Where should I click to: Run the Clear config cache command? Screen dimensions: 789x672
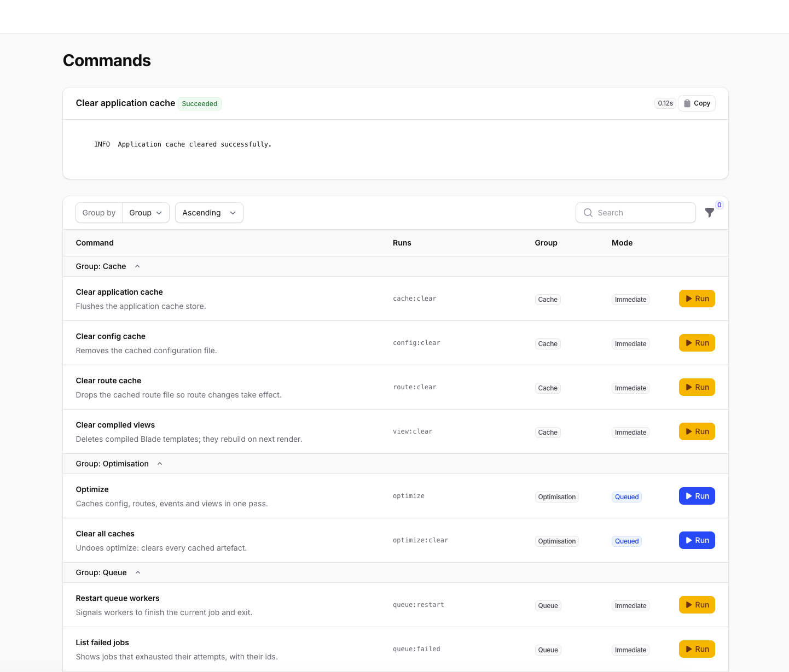697,343
